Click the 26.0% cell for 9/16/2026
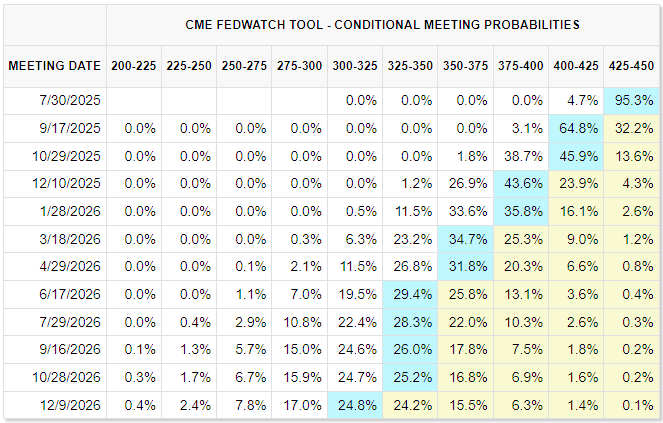 (410, 352)
